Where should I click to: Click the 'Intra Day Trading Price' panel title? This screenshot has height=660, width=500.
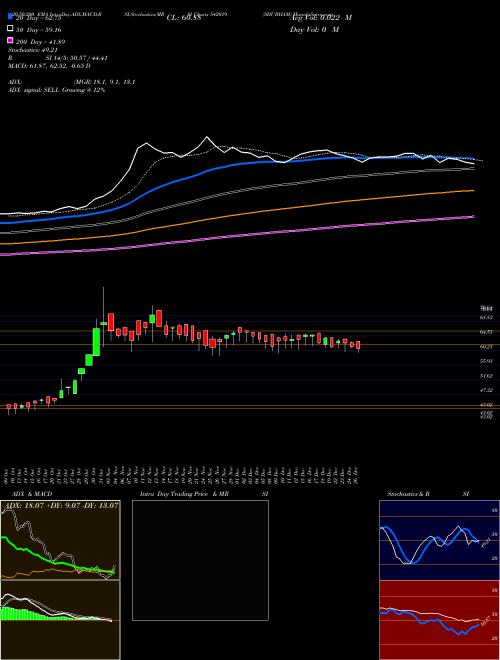174,494
